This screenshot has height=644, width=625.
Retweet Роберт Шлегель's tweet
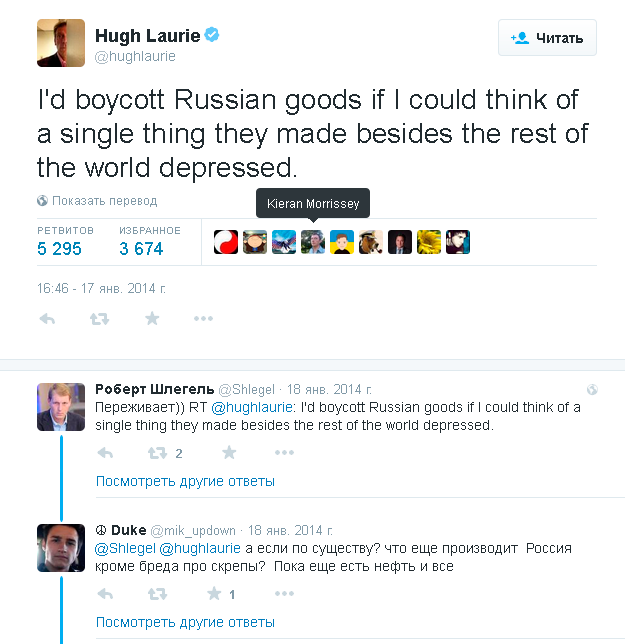click(157, 453)
